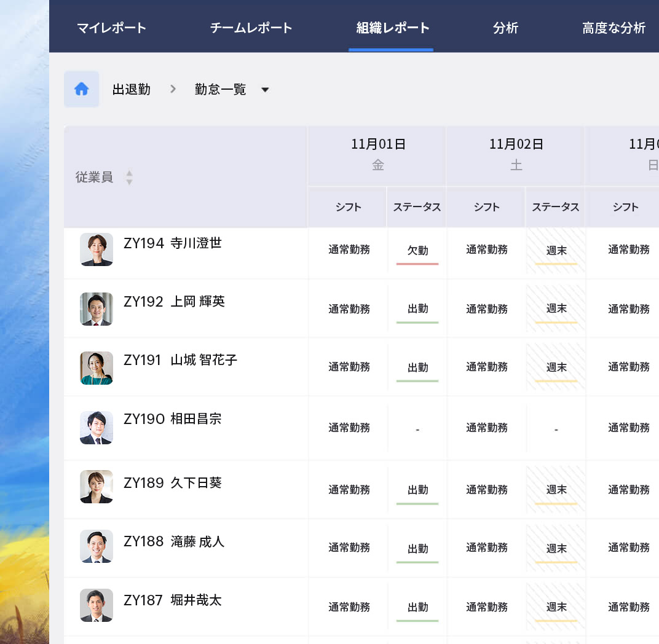Click the 出退勤 breadcrumb link
Viewport: 659px width, 644px height.
point(131,89)
